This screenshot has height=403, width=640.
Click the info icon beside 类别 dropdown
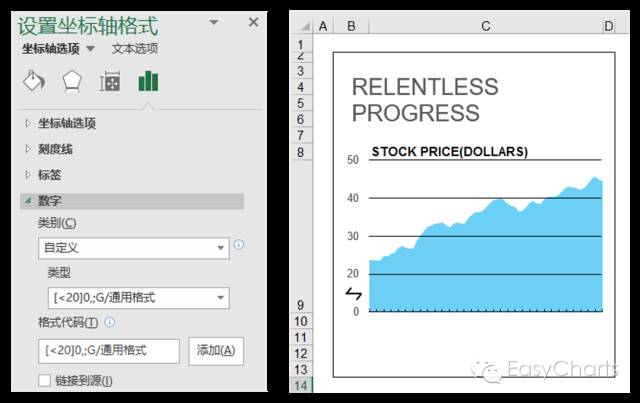(239, 244)
